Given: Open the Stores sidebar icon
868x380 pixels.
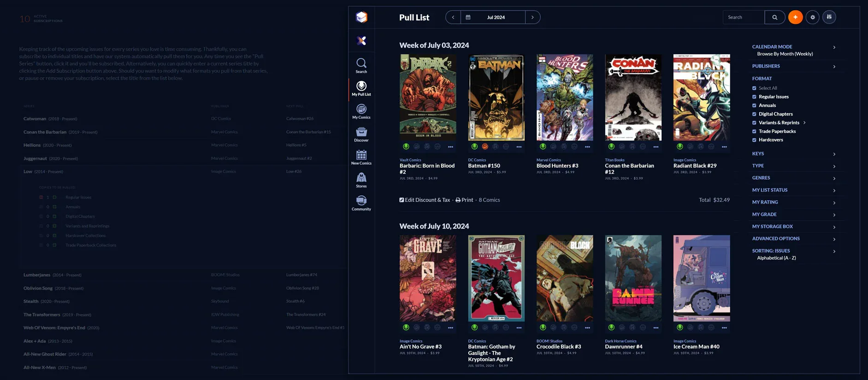Looking at the screenshot, I should 361,180.
